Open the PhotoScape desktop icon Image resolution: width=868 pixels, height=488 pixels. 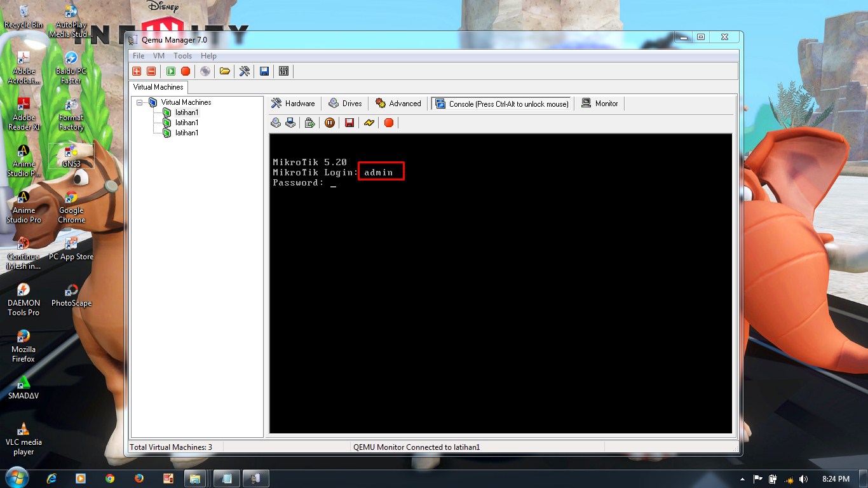coord(71,295)
